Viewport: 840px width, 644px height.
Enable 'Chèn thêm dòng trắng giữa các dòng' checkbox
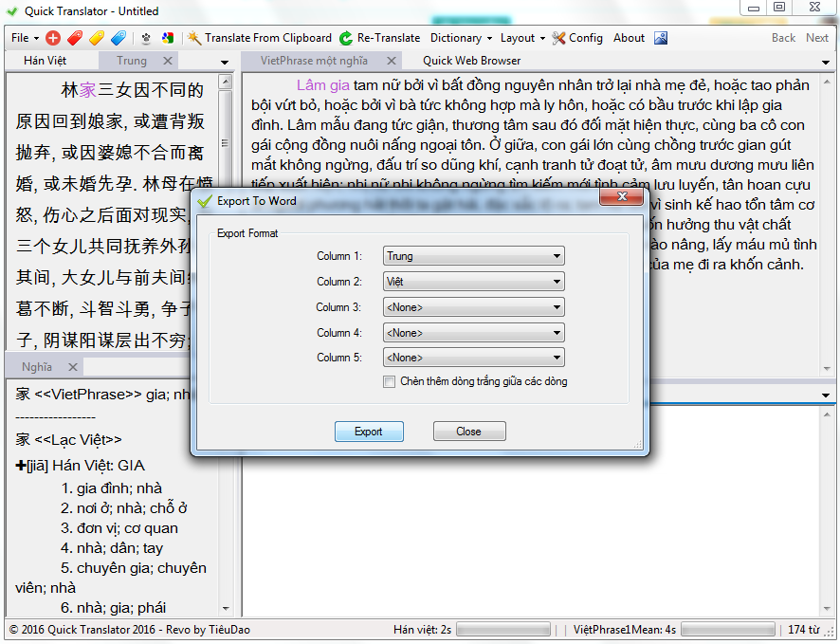point(390,382)
